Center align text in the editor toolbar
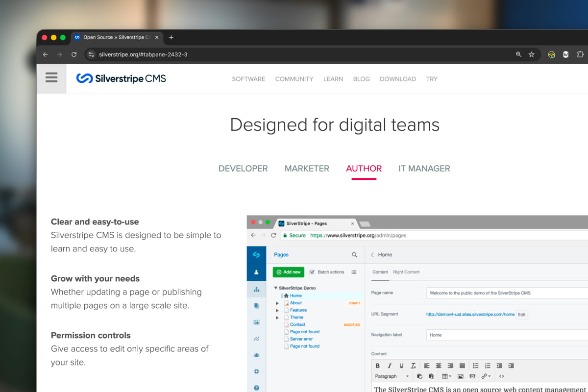Screen dimensions: 588x392 click(x=439, y=366)
